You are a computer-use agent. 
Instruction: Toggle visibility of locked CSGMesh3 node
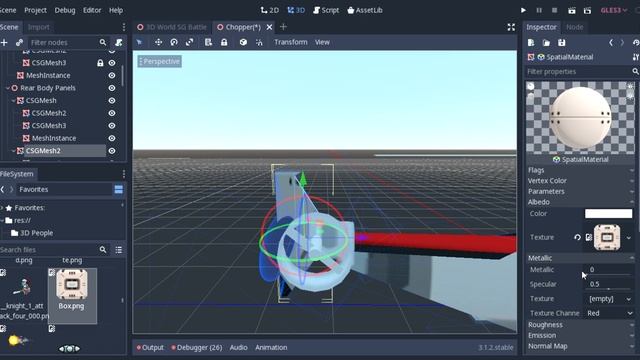[x=112, y=63]
